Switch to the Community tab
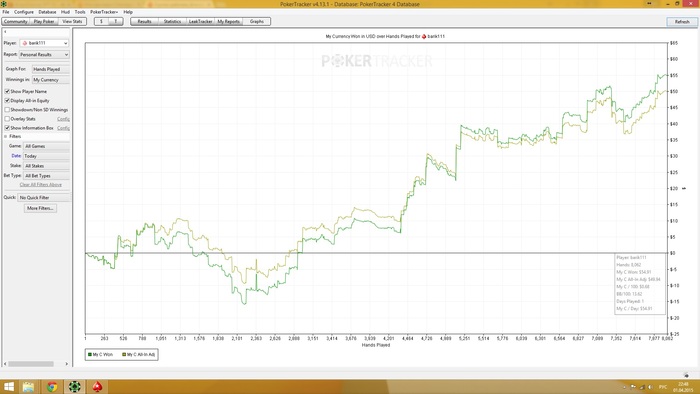The width and height of the screenshot is (700, 394). 16,21
